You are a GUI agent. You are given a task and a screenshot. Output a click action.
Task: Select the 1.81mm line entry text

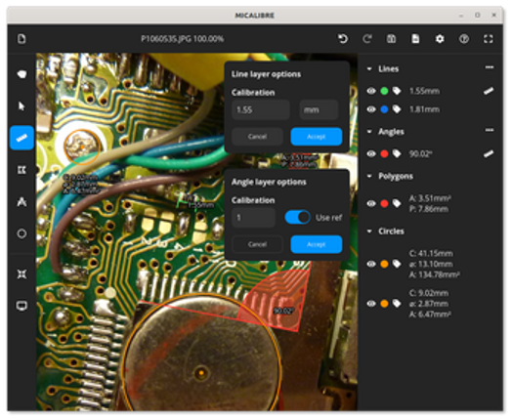(424, 109)
